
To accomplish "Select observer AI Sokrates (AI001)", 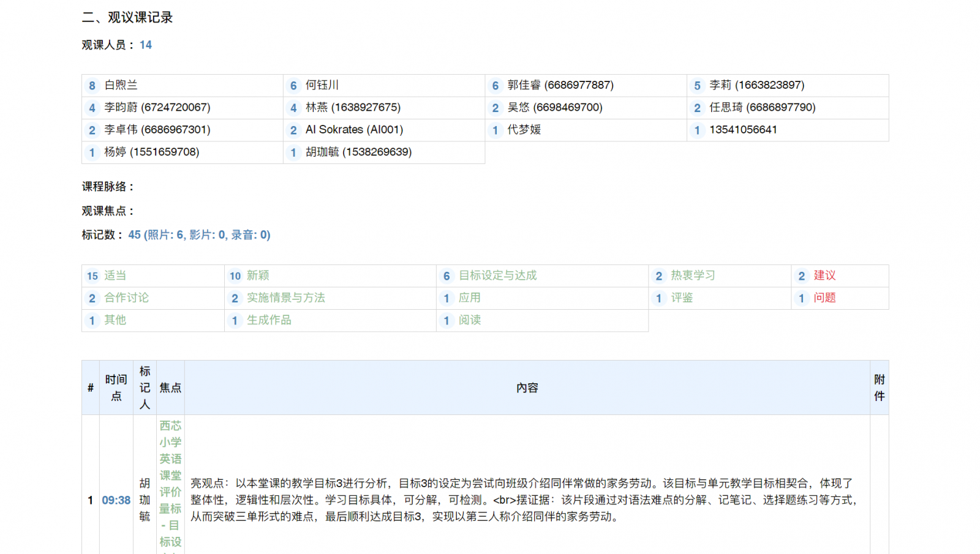I will coord(354,130).
